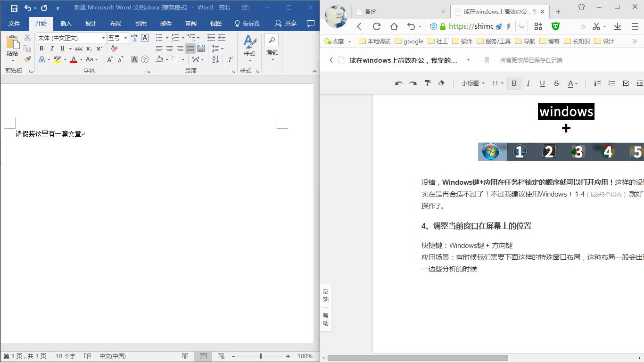Sort paragraphs with the A-Z icon

pyautogui.click(x=215, y=59)
